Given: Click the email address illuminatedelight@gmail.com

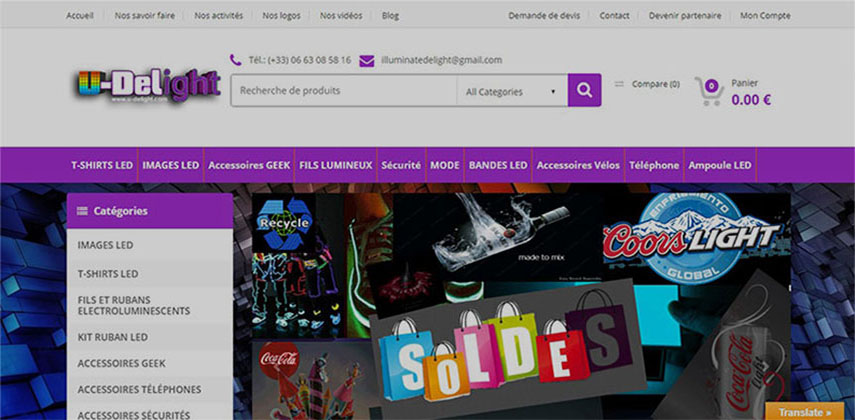Looking at the screenshot, I should 442,60.
